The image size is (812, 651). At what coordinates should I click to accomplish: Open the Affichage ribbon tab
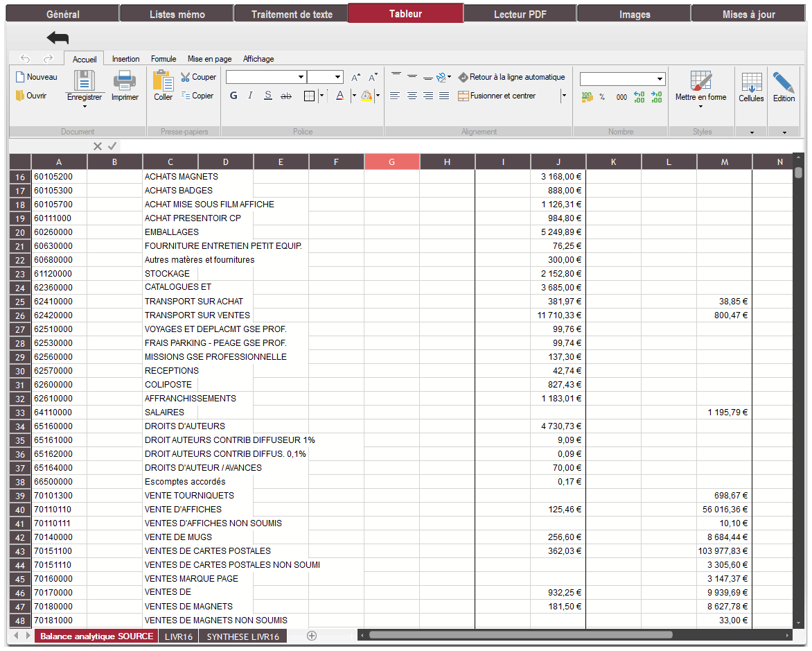click(x=258, y=58)
